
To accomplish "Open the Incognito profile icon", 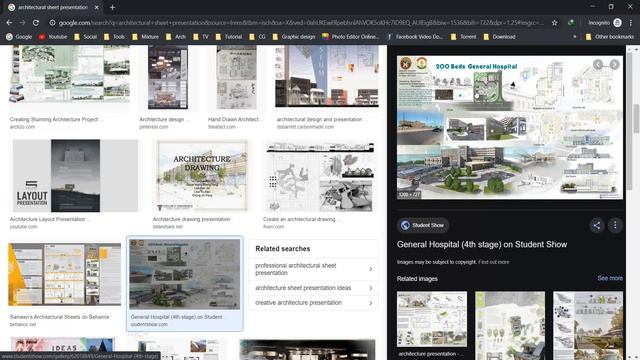I will tap(618, 23).
